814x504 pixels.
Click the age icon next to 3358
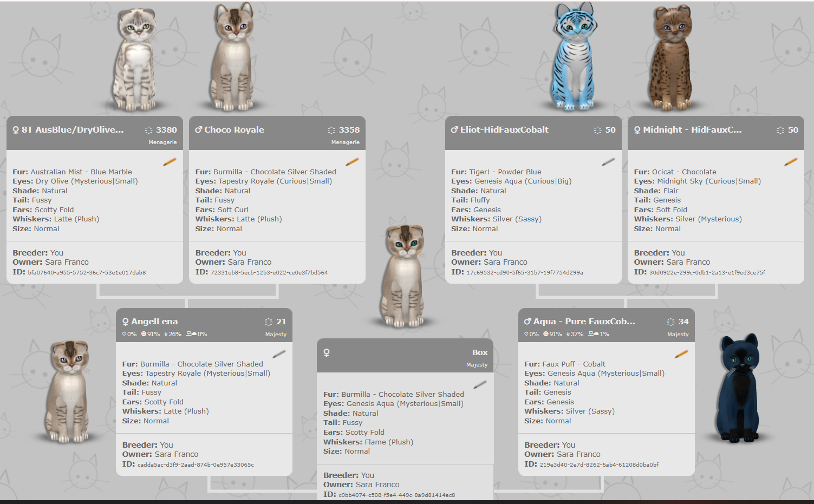click(x=331, y=130)
